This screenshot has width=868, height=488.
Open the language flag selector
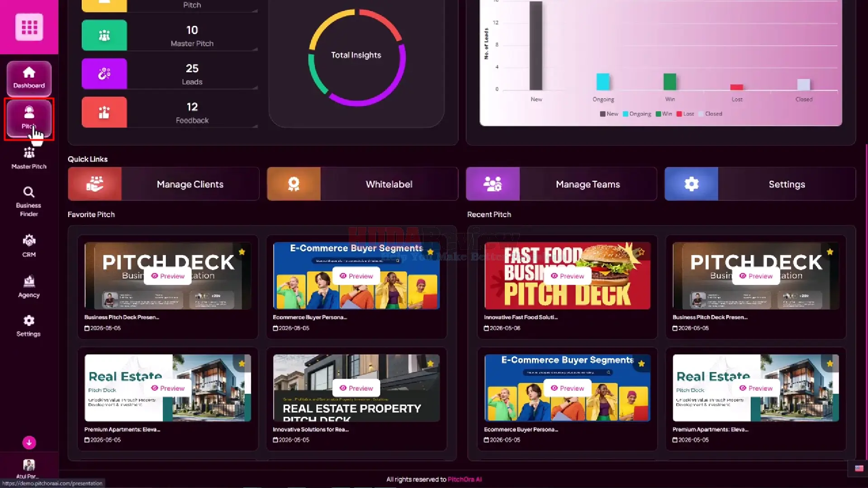pos(859,469)
